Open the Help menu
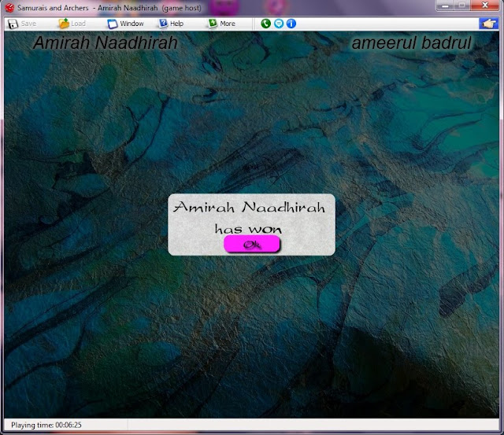 pyautogui.click(x=172, y=24)
